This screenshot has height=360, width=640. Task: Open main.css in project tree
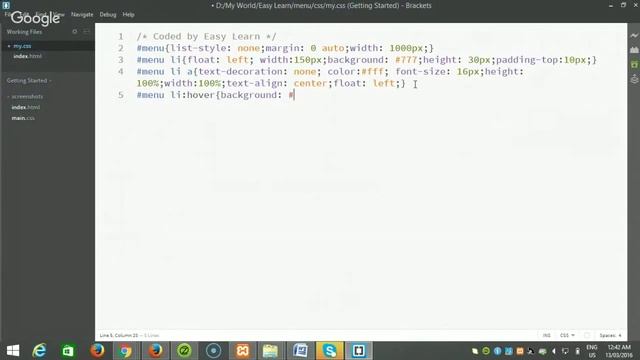point(23,118)
